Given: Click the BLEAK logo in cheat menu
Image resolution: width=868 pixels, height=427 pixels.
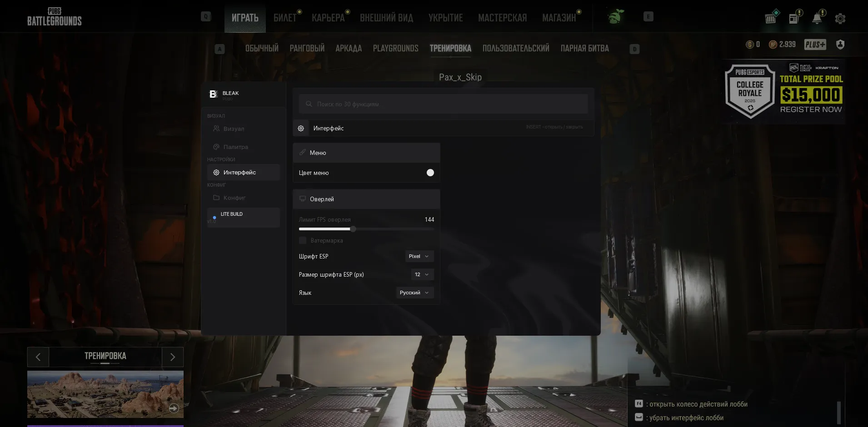Looking at the screenshot, I should [213, 94].
